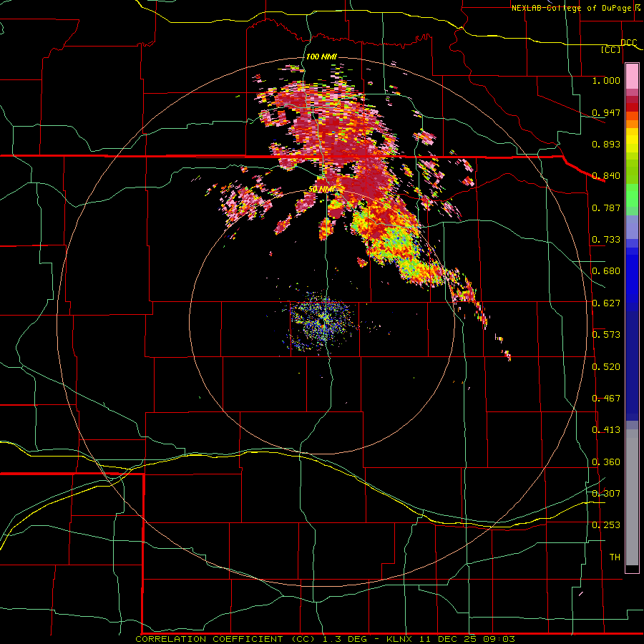This screenshot has width=644, height=644.
Task: Click the 0.573 color scale label
Action: point(606,335)
